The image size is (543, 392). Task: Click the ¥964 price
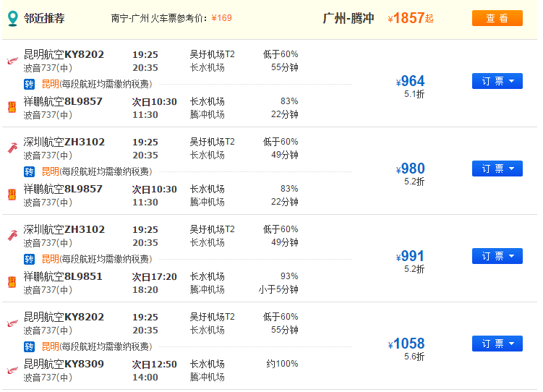pos(411,82)
